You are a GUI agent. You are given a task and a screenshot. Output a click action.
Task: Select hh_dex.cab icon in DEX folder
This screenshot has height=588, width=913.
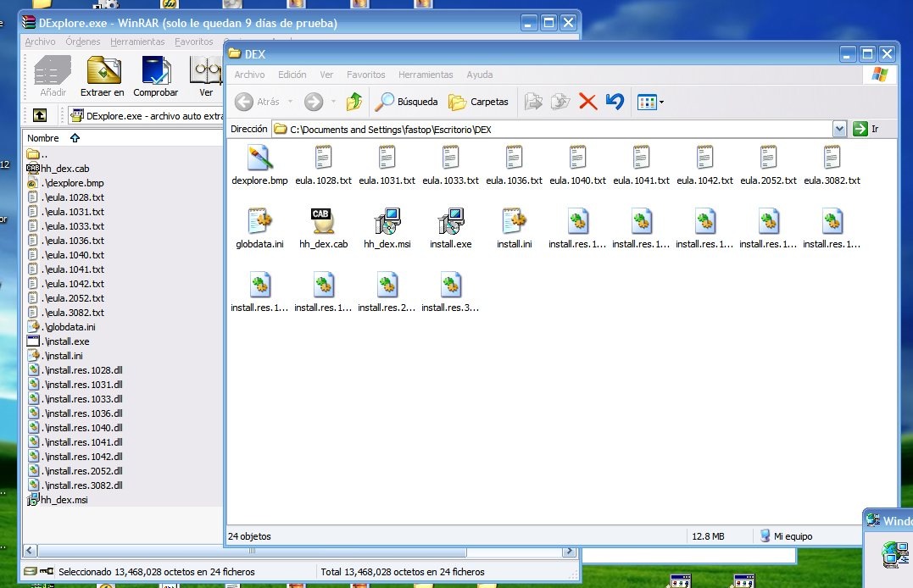(323, 220)
